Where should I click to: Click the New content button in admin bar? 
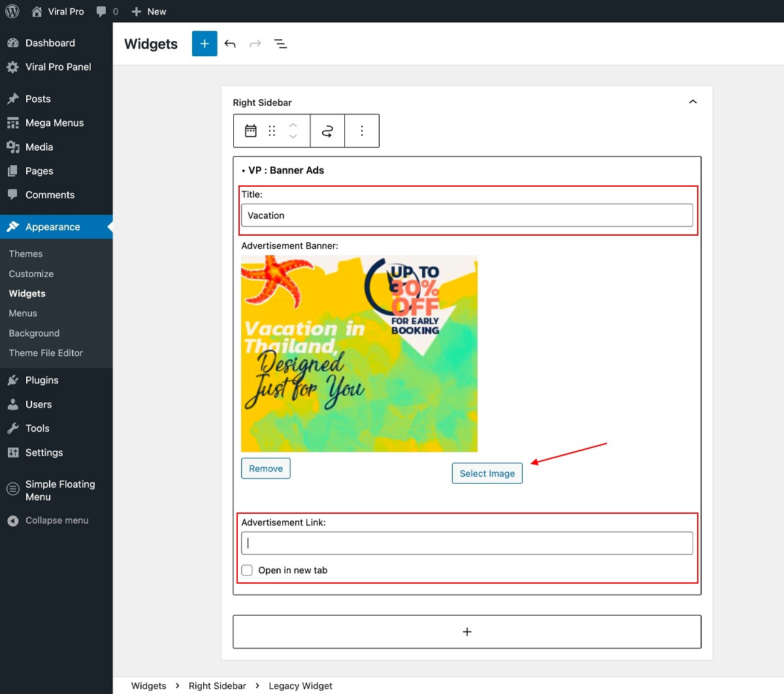point(149,11)
